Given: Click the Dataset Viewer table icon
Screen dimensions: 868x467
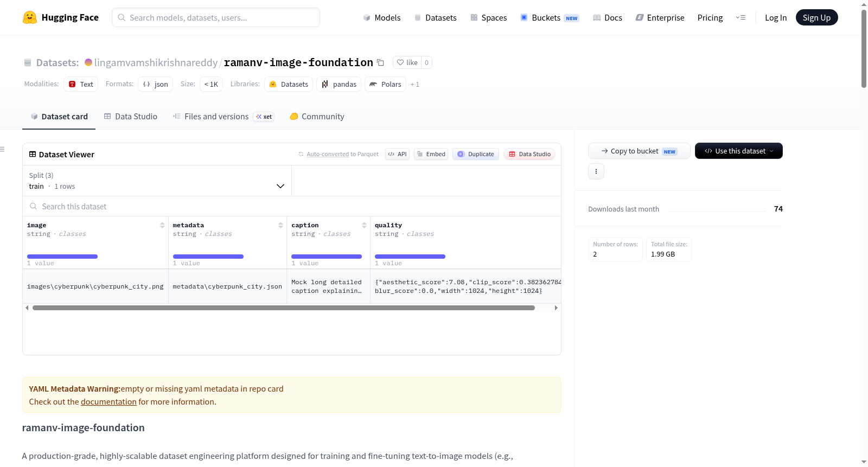Looking at the screenshot, I should click(33, 155).
